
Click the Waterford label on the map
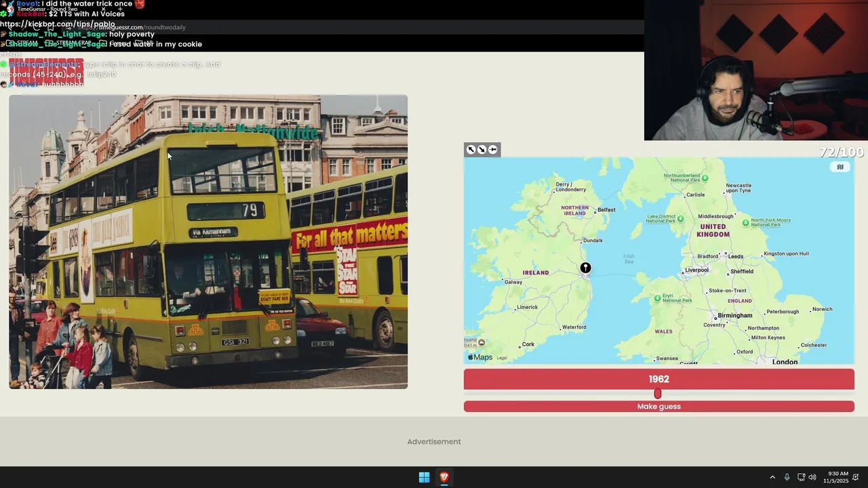pos(574,327)
